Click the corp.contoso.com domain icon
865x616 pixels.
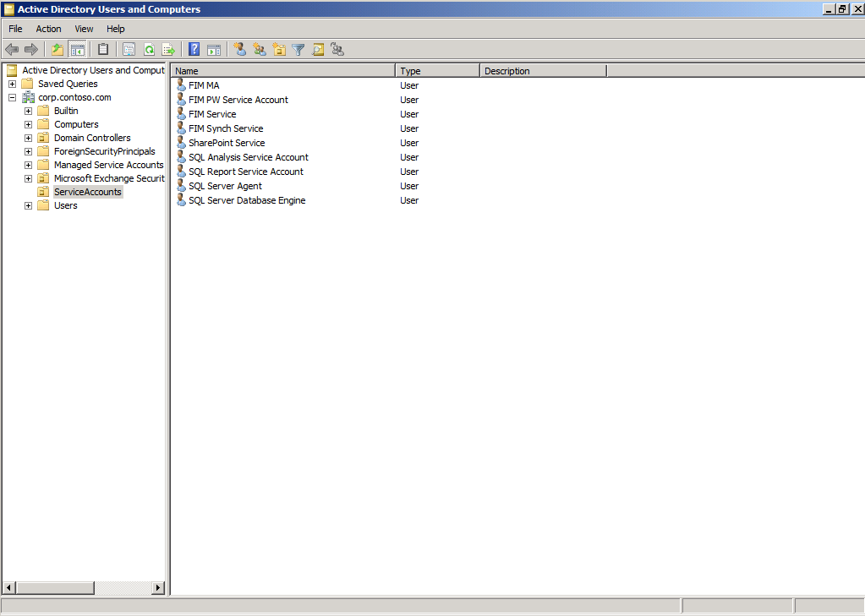tap(28, 98)
